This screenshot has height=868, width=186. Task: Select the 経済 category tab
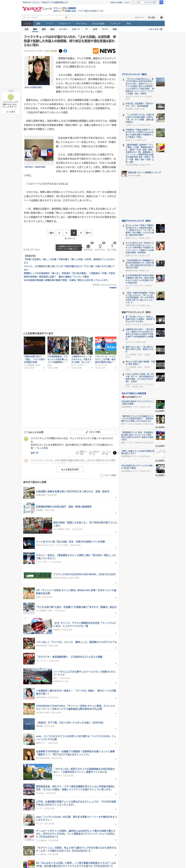pyautogui.click(x=52, y=29)
